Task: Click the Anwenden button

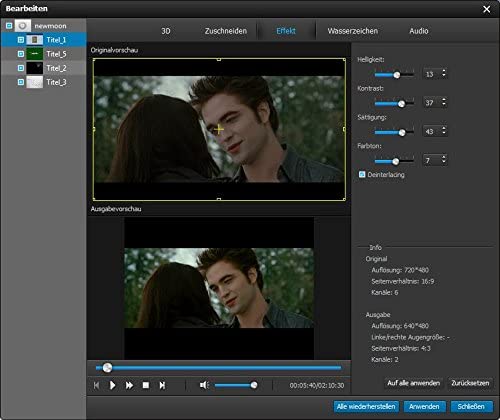Action: pos(424,407)
